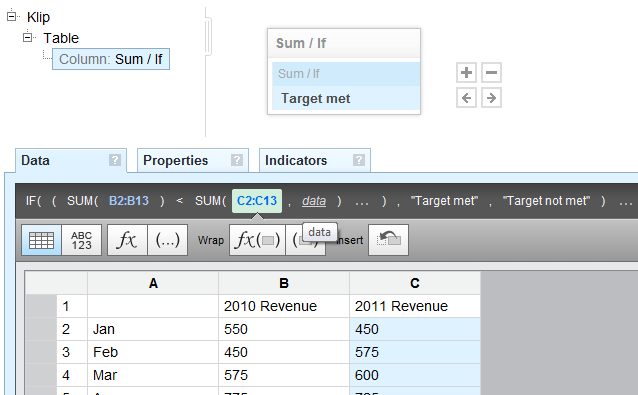Select the B2:B13 reference in formula
Image resolution: width=638 pixels, height=395 pixels.
(x=129, y=201)
